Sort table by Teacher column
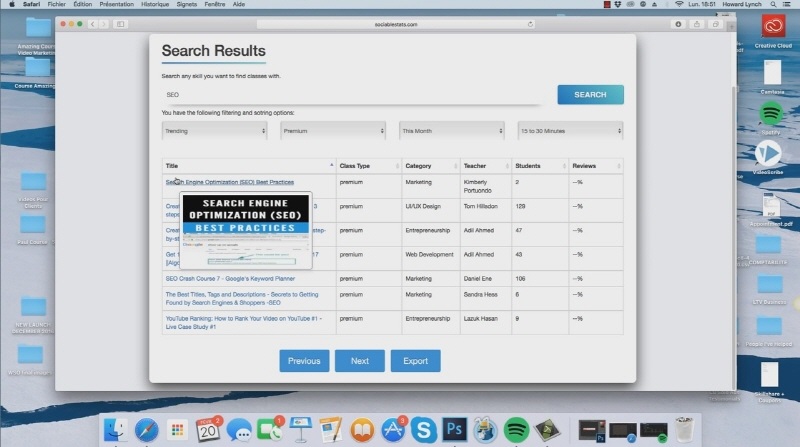800x447 pixels. 486,166
